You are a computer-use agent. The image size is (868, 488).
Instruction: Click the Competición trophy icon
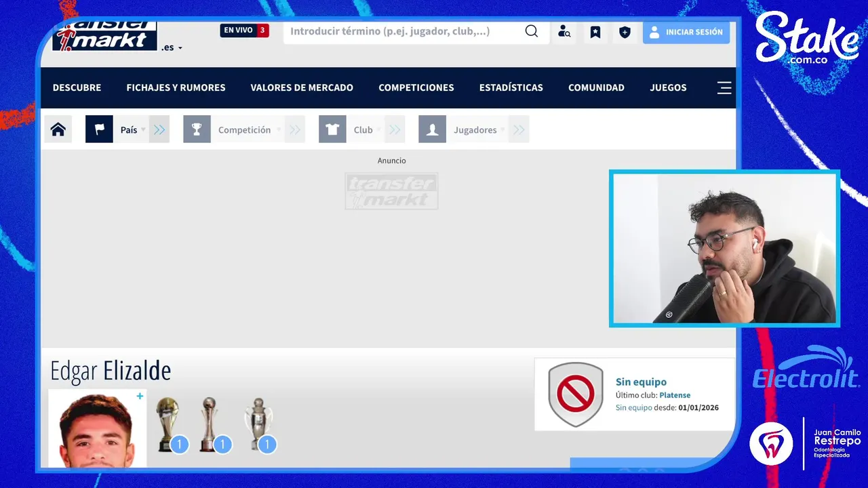click(x=197, y=129)
